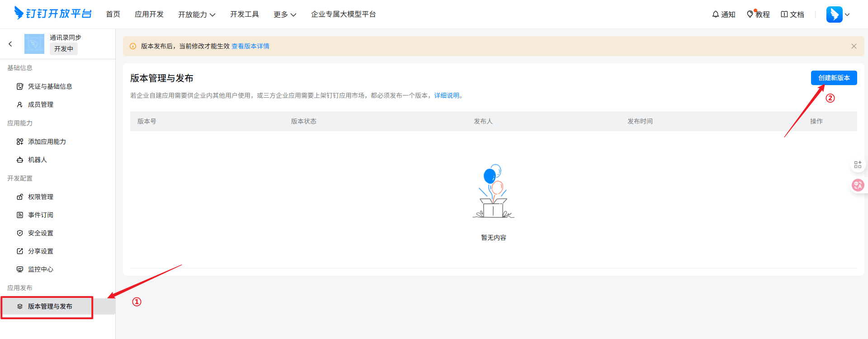This screenshot has width=868, height=339.
Task: Open the user avatar account dropdown
Action: [838, 14]
